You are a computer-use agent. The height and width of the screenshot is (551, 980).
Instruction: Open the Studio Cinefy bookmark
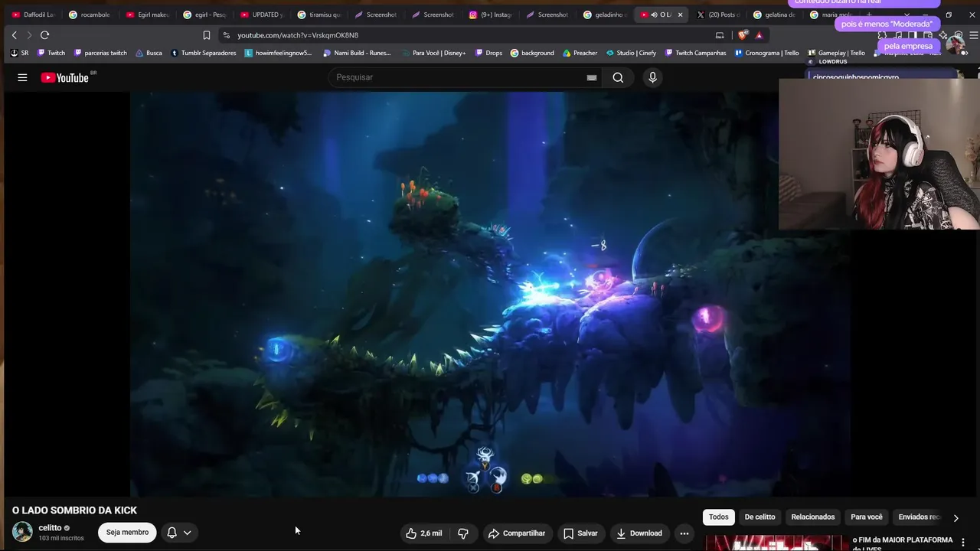tap(631, 53)
